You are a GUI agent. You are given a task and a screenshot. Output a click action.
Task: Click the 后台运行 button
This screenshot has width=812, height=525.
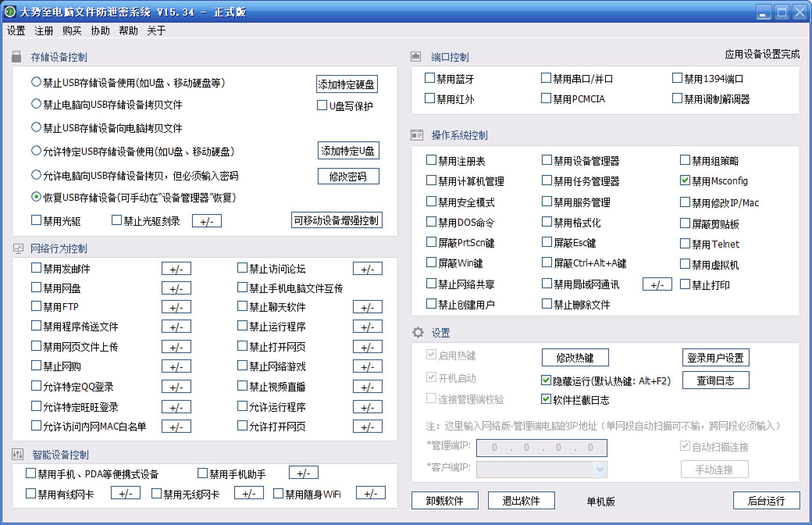pos(766,500)
